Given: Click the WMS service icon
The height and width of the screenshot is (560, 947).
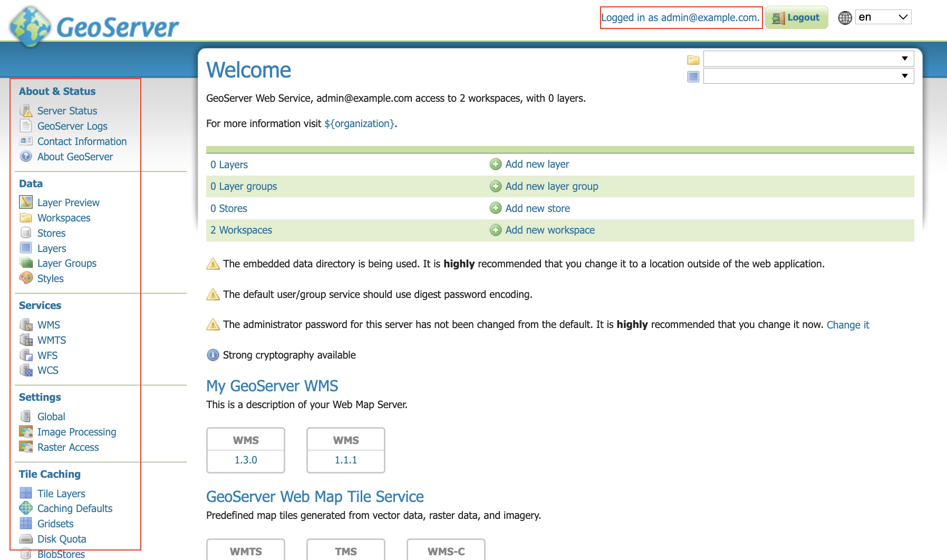Looking at the screenshot, I should click(26, 324).
